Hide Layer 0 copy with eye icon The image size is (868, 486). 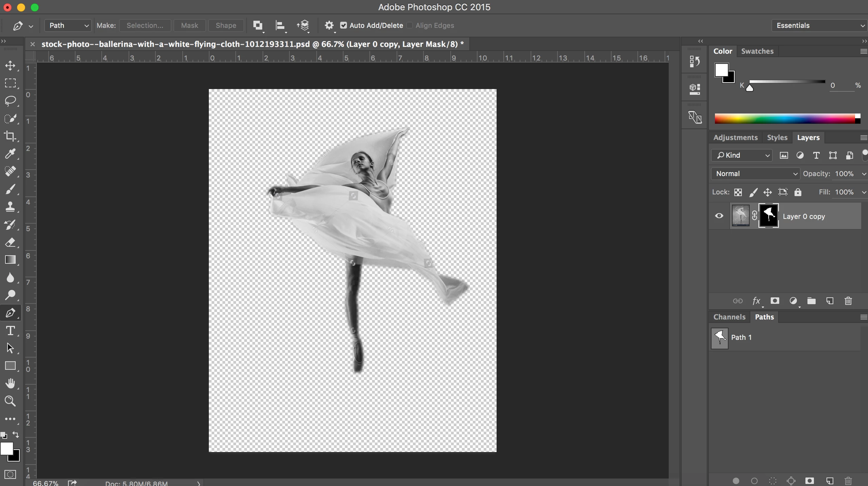[x=719, y=216]
